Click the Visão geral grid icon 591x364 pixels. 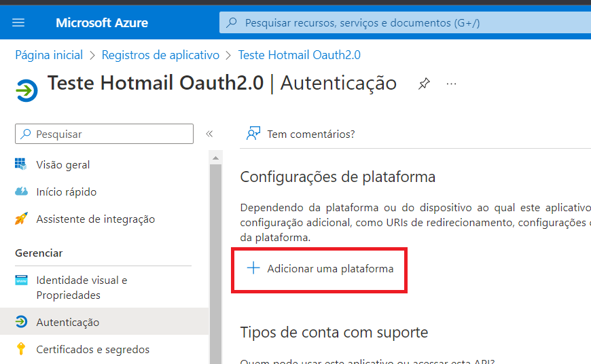[22, 164]
